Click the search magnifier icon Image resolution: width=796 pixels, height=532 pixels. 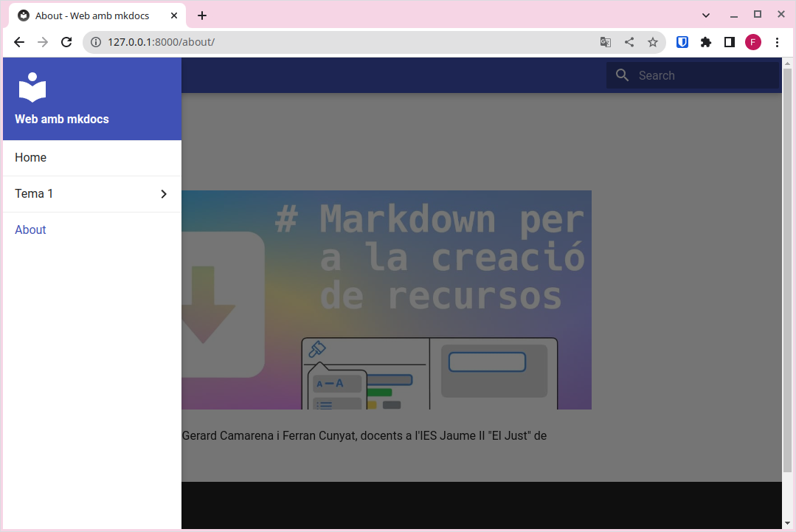point(622,75)
